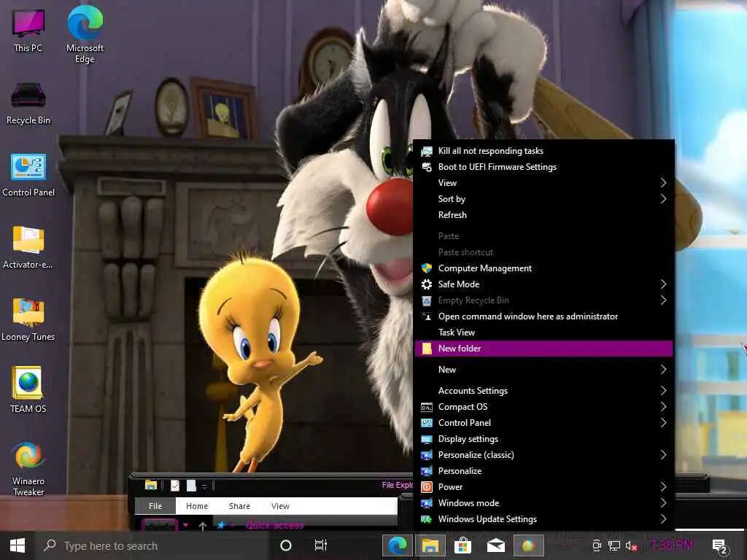Expand the View submenu arrow
Image resolution: width=747 pixels, height=560 pixels.
[x=663, y=183]
